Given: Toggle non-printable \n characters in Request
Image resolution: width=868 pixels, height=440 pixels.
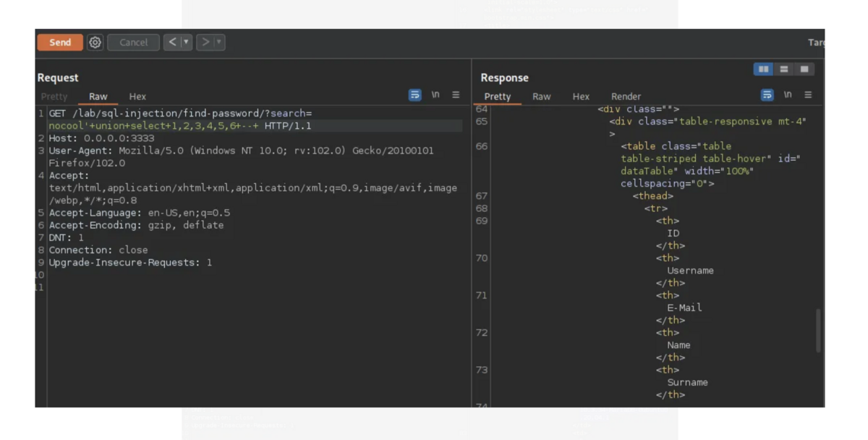Looking at the screenshot, I should (x=436, y=95).
